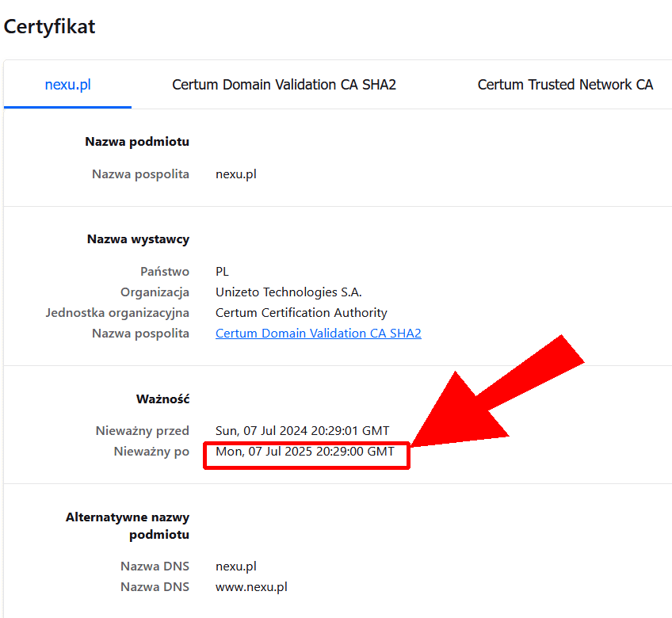The image size is (672, 618).
Task: Click the 'Organizacja' field label
Action: (x=155, y=292)
